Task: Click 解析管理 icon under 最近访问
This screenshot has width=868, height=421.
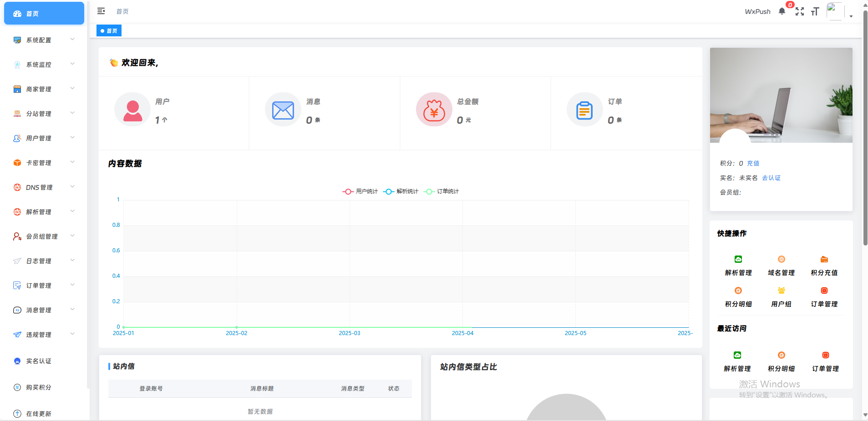Action: pos(737,355)
